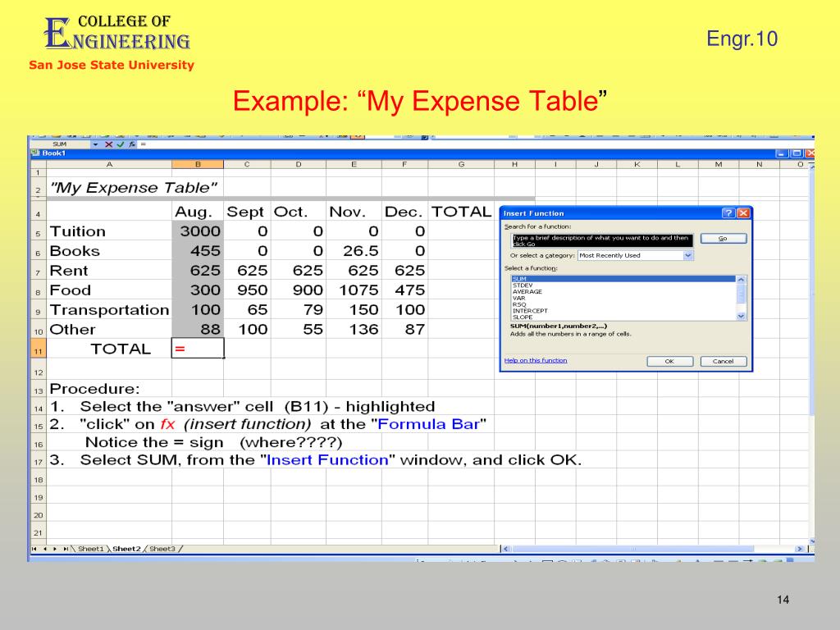Click the fx insert function icon
This screenshot has width=840, height=630.
130,144
